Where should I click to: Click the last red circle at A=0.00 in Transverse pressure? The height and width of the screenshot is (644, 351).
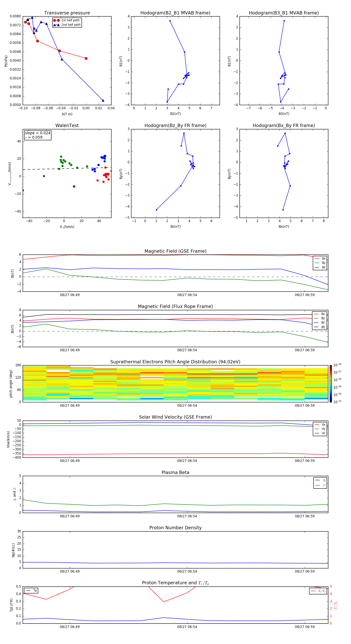coord(86,59)
